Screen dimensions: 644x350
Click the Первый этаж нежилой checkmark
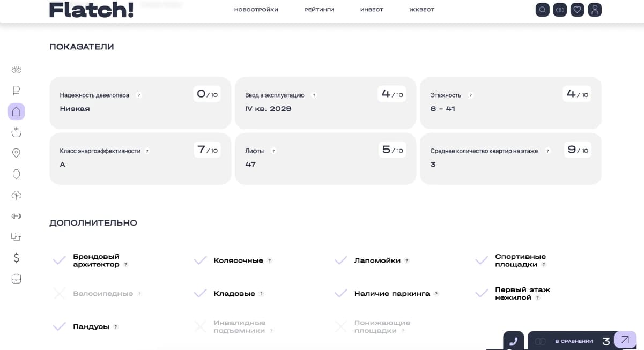482,294
